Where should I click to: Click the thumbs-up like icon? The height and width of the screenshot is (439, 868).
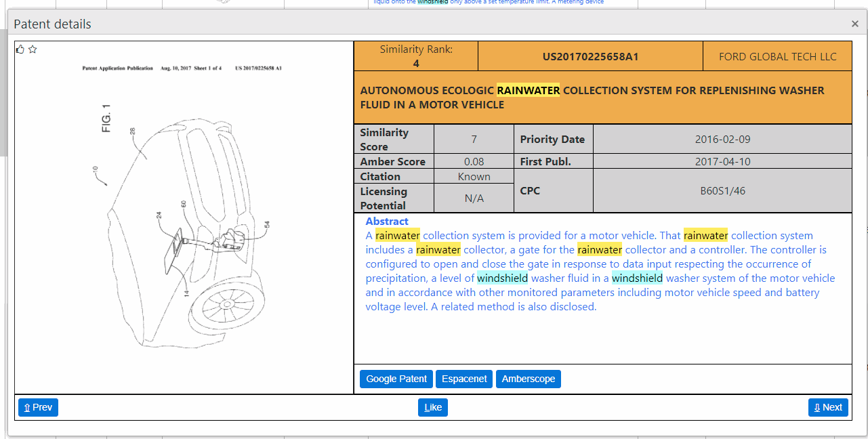[x=20, y=49]
